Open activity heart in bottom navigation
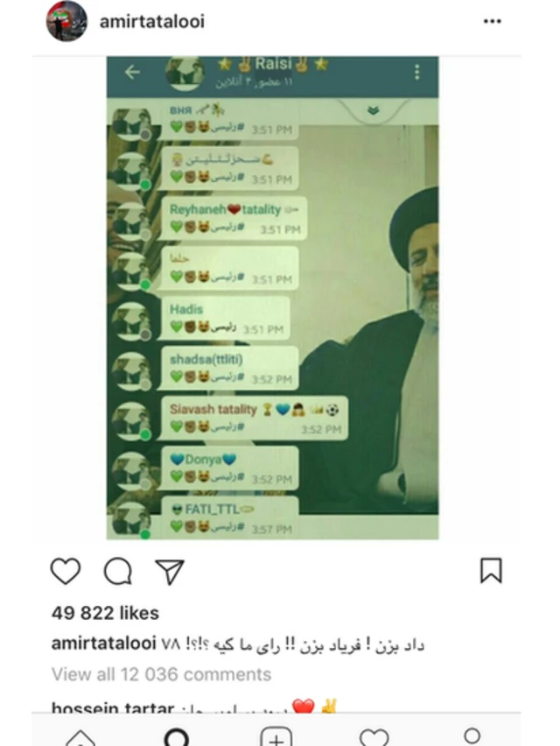Screen dimensions: 560x746 (x=374, y=737)
